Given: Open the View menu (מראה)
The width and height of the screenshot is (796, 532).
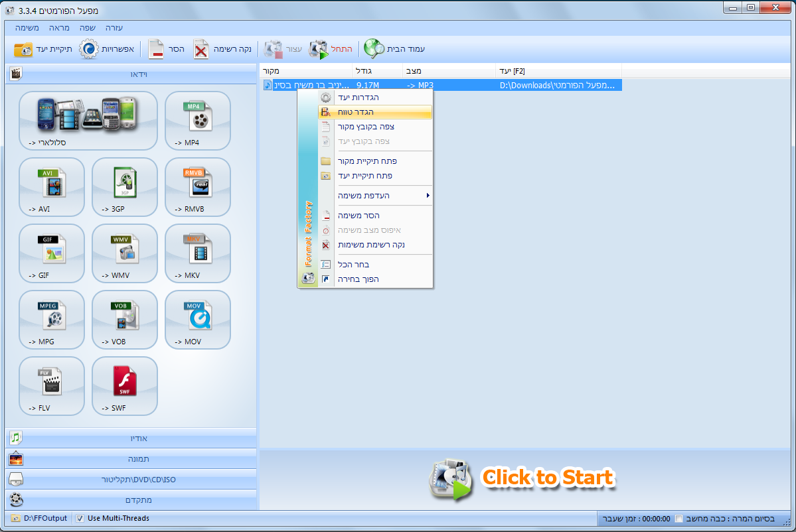Looking at the screenshot, I should pyautogui.click(x=59, y=28).
